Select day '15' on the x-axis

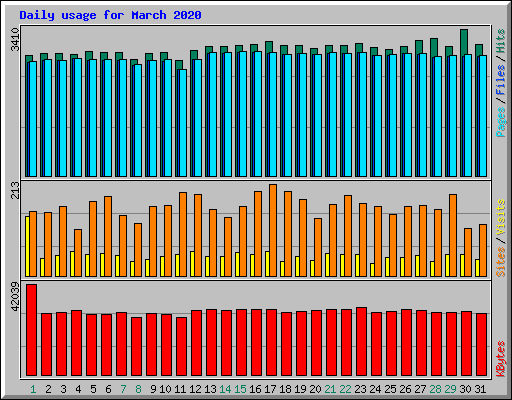point(240,389)
